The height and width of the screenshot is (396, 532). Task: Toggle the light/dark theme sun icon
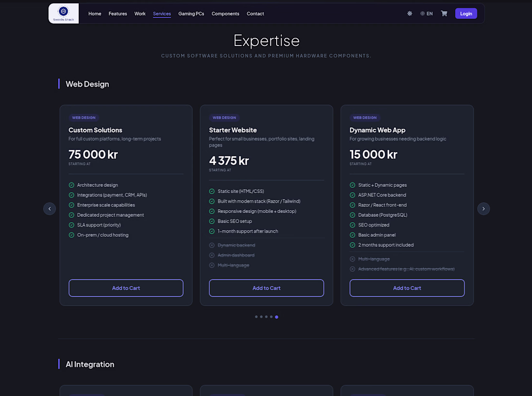click(x=410, y=14)
